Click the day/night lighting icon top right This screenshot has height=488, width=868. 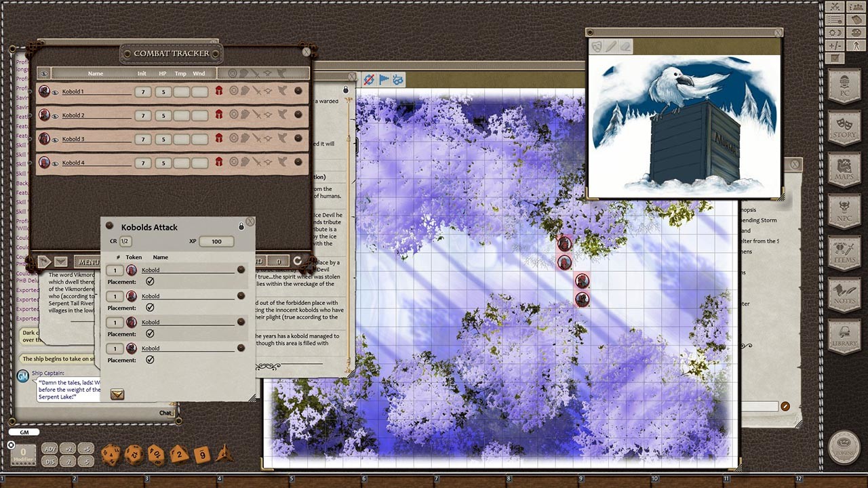click(835, 32)
